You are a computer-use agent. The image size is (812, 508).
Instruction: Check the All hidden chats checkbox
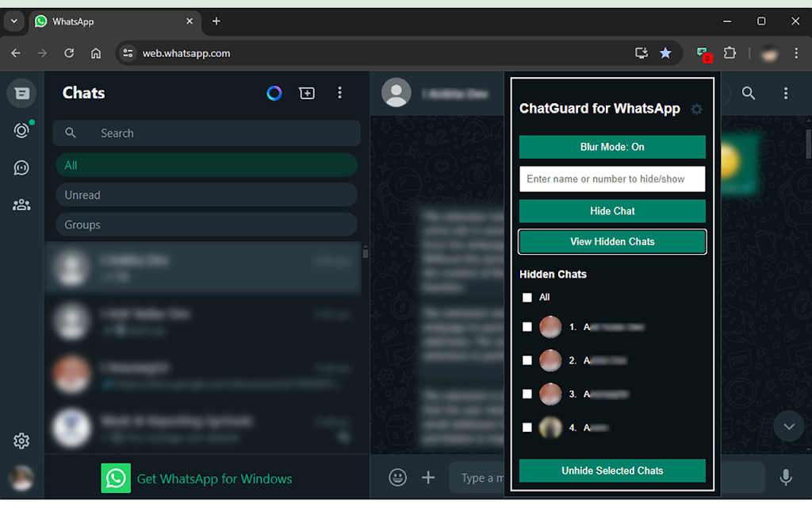(527, 298)
